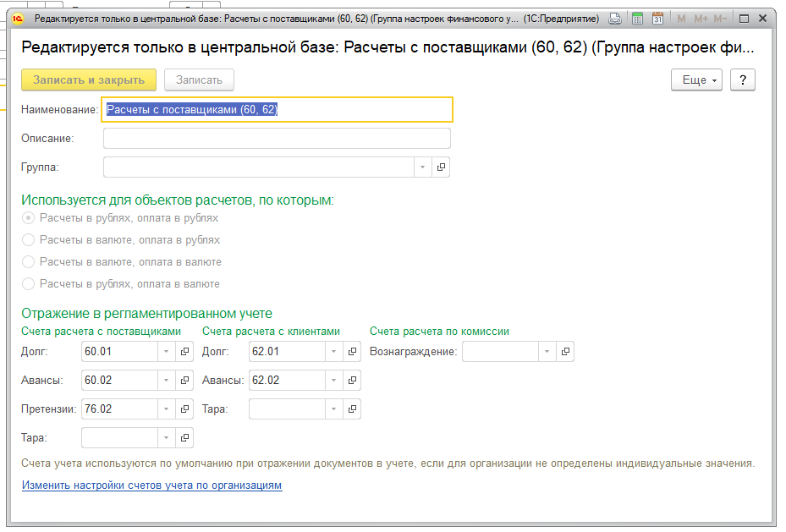Select 'Расчеты в валюте, оплата в рублях'
The image size is (786, 532).
pos(29,240)
